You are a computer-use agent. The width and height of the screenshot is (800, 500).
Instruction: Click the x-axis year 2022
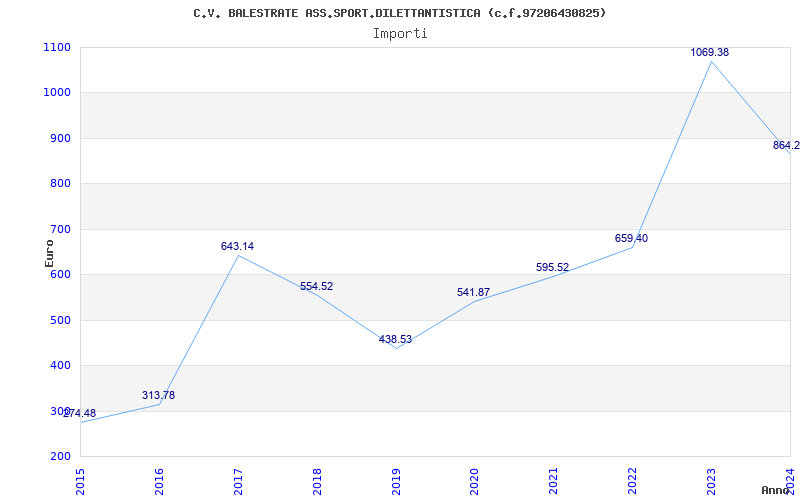633,481
